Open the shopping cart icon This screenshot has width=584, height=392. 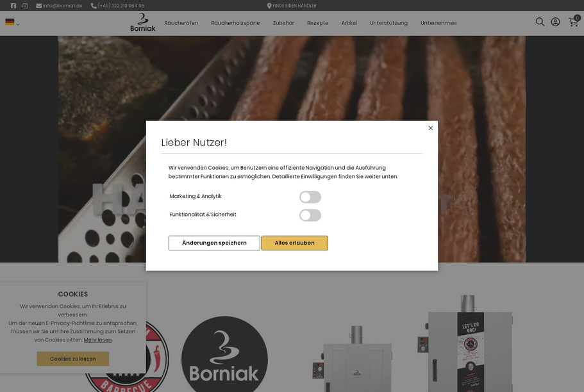[574, 22]
